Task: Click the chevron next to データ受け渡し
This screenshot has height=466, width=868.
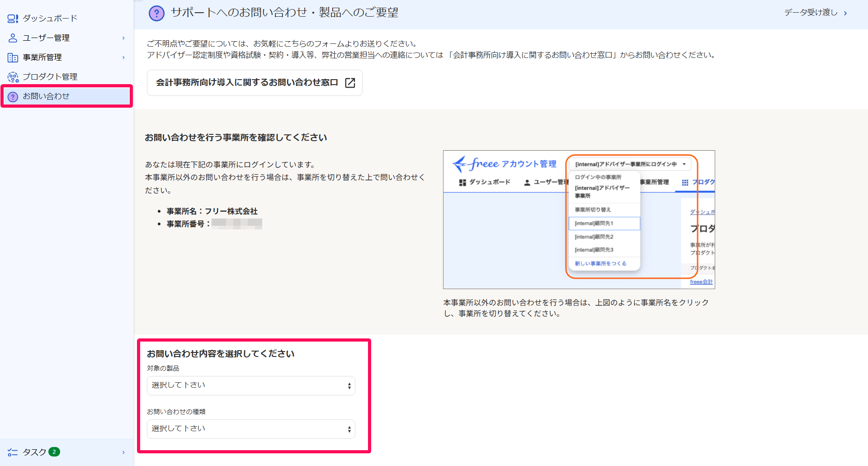Action: (x=845, y=13)
